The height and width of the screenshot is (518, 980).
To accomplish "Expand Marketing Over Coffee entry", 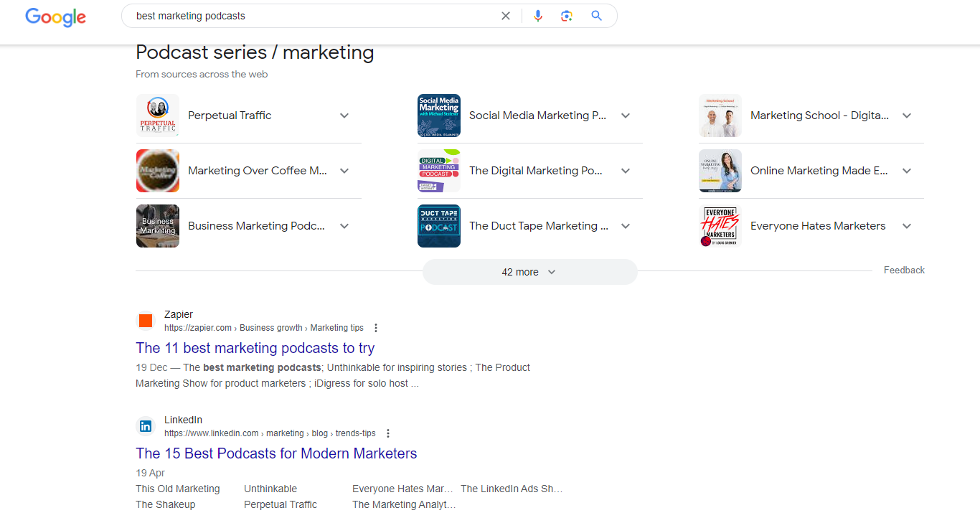I will [344, 171].
